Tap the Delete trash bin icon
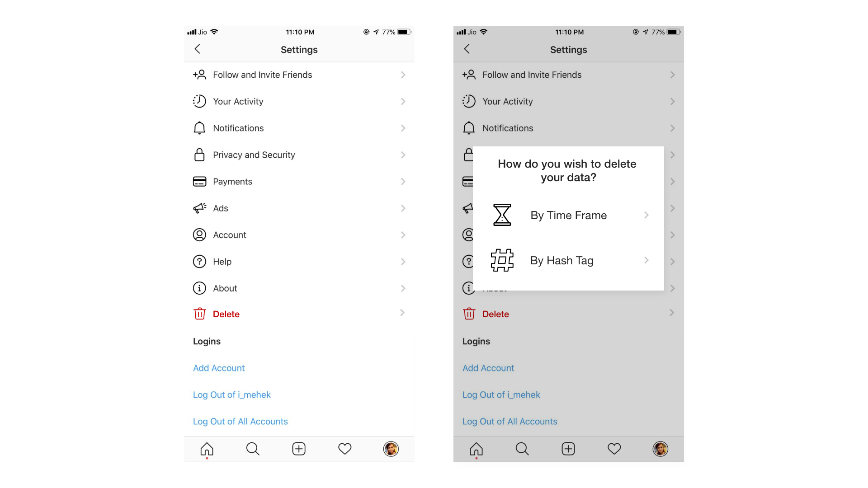This screenshot has height=488, width=868. (x=199, y=314)
